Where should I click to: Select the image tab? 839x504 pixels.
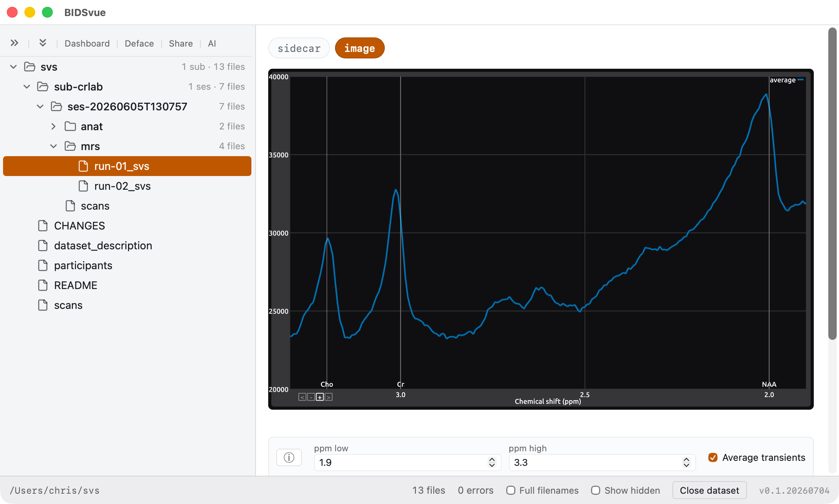(x=360, y=48)
